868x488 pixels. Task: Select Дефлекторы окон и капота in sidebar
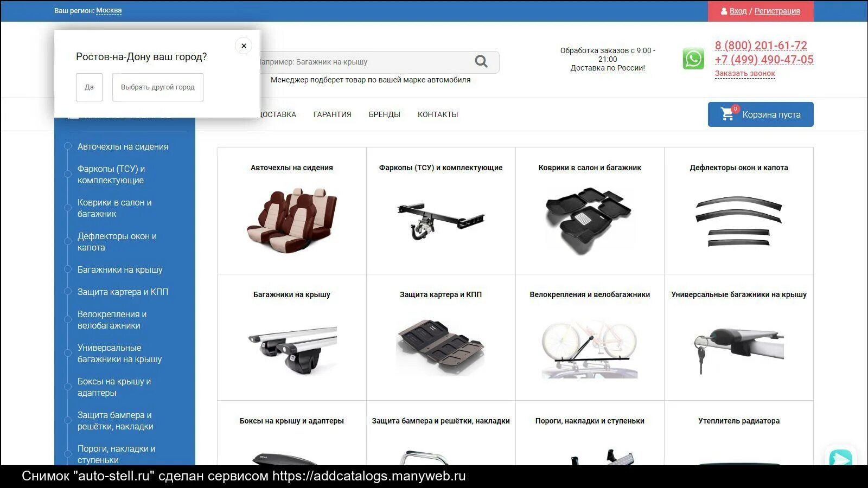[117, 242]
